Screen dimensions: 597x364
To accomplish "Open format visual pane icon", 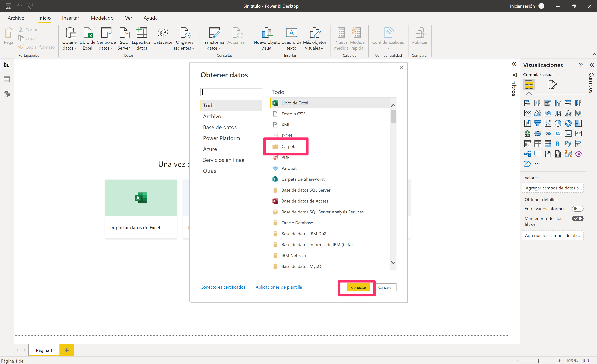I will click(x=552, y=84).
